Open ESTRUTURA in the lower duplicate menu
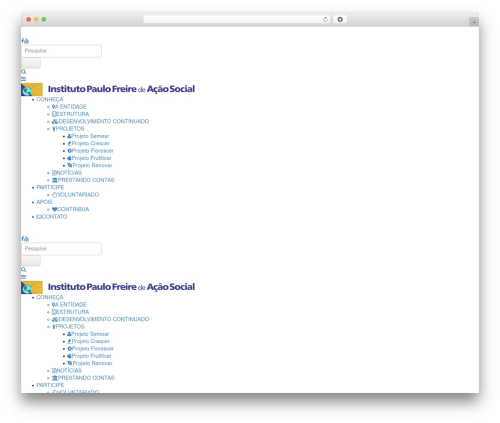The height and width of the screenshot is (423, 500). [71, 312]
